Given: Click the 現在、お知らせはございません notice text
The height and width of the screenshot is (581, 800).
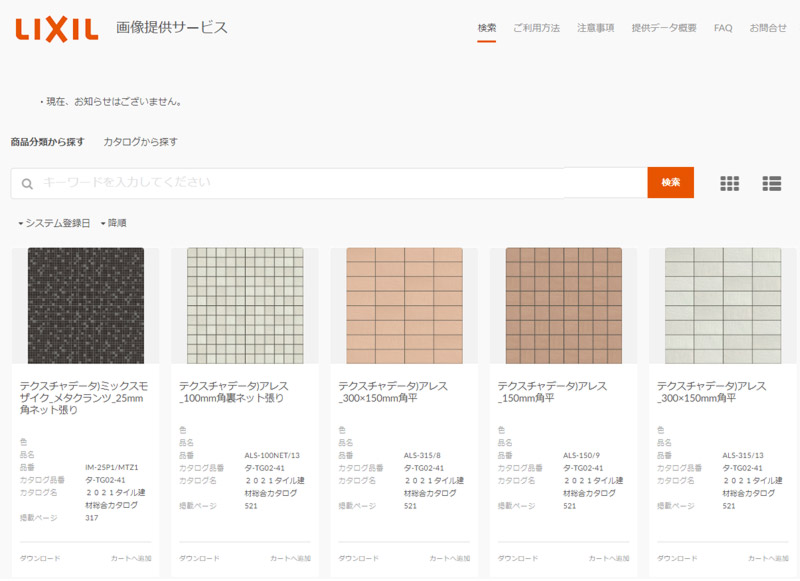Looking at the screenshot, I should (114, 102).
